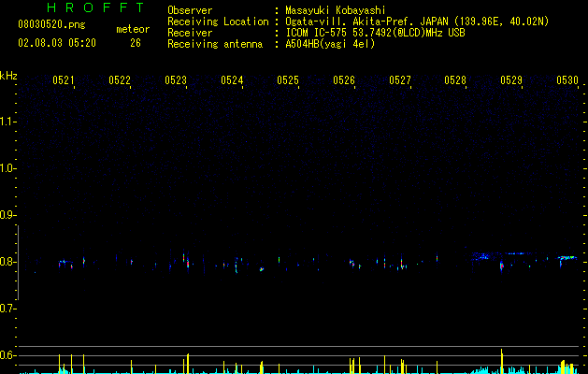
Task: Click the 0525 time marker
Action: pos(288,80)
